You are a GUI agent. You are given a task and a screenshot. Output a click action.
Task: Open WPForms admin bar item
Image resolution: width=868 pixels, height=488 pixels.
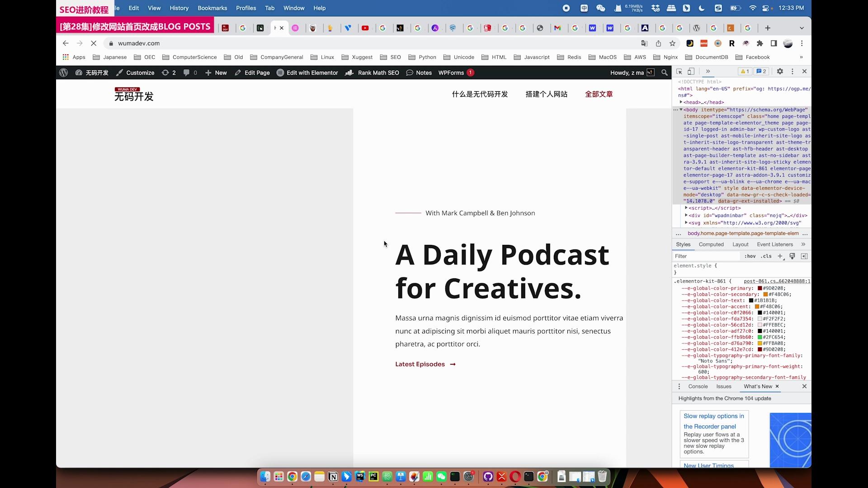(456, 73)
